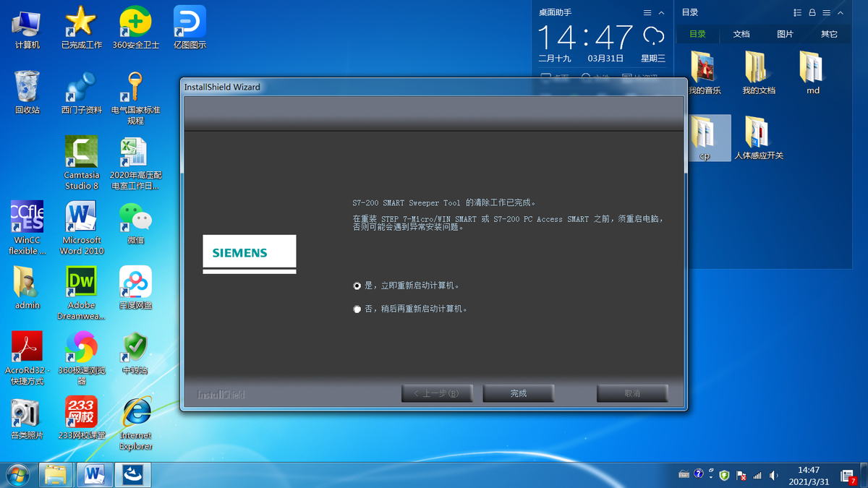Click the weather cloud icon in 桌面助手
The image size is (868, 488).
click(653, 35)
